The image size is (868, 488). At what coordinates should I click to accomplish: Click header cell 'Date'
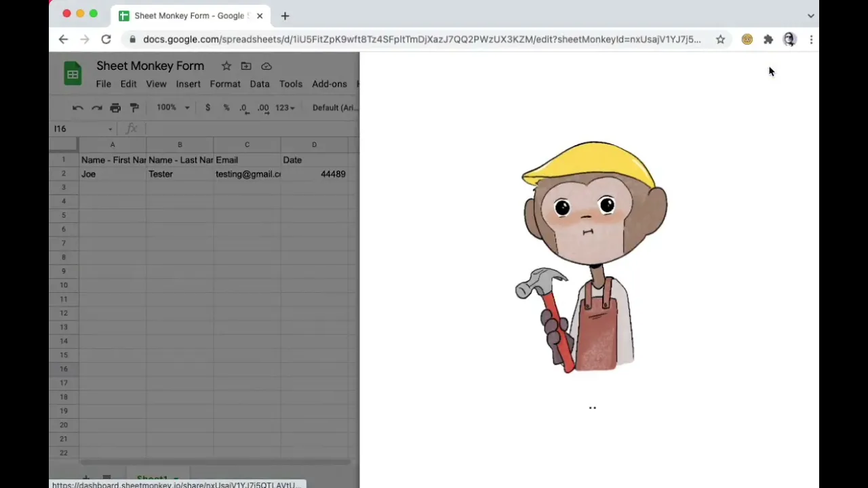[x=314, y=160]
